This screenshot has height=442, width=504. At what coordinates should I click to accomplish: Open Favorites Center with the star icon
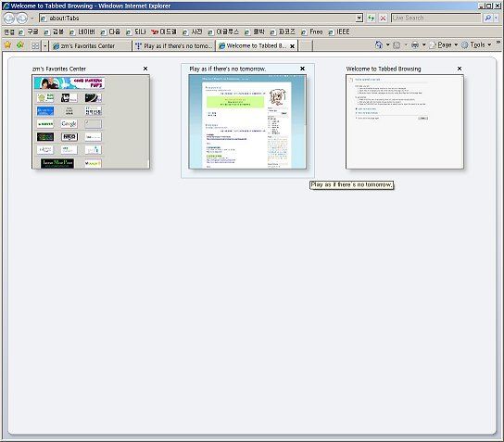[7, 45]
